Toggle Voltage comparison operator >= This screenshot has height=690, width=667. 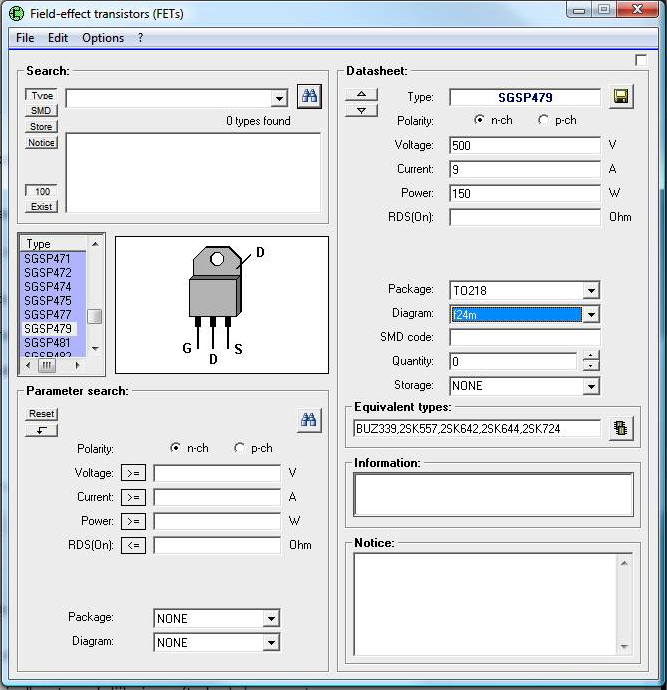click(134, 472)
